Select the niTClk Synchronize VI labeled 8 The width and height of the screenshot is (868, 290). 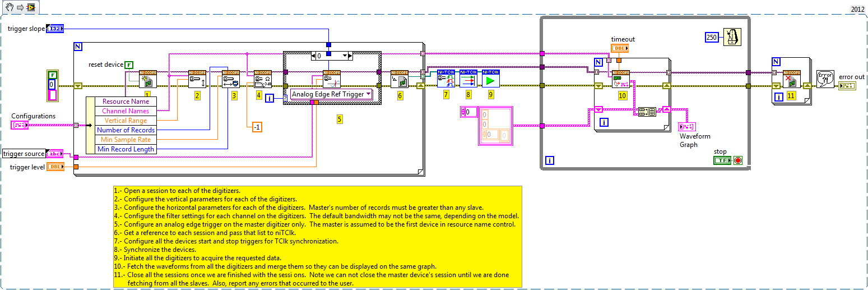468,78
